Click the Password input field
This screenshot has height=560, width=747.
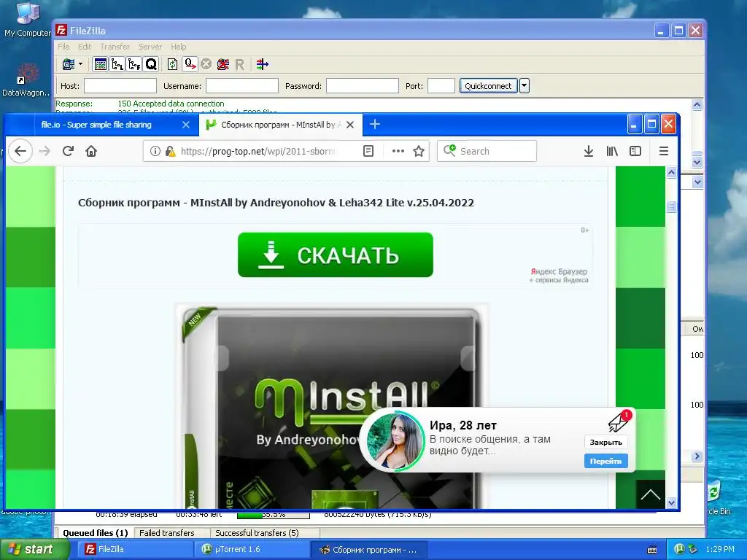(x=362, y=86)
